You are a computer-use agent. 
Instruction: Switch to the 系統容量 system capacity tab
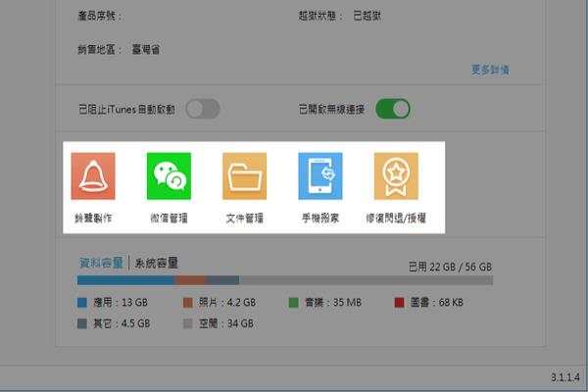pyautogui.click(x=156, y=263)
